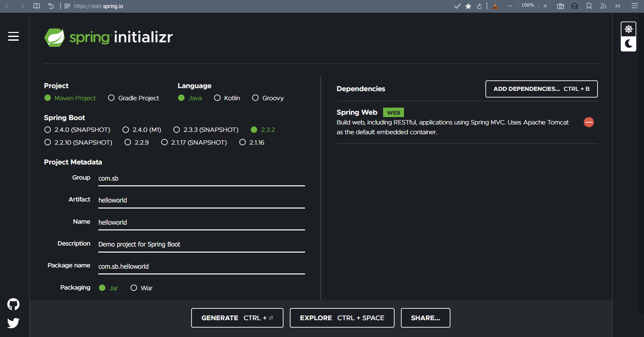
Task: Click the Spring Web dependency title
Action: coord(357,112)
